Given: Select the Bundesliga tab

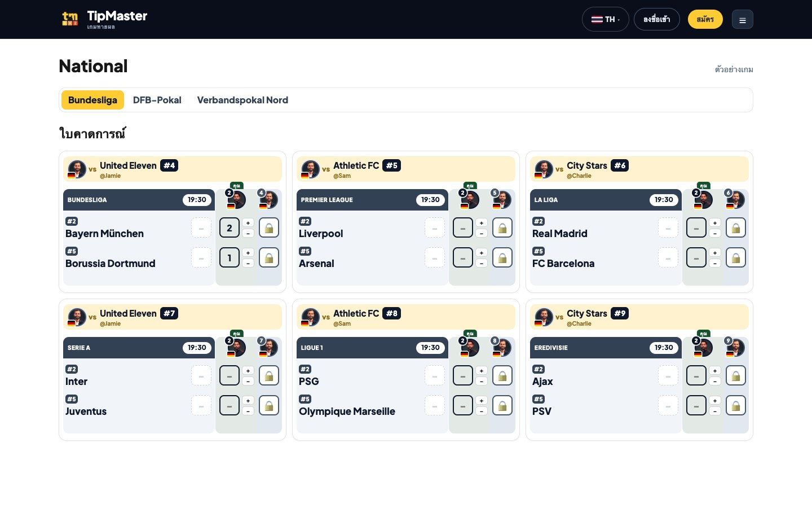Looking at the screenshot, I should tap(92, 100).
